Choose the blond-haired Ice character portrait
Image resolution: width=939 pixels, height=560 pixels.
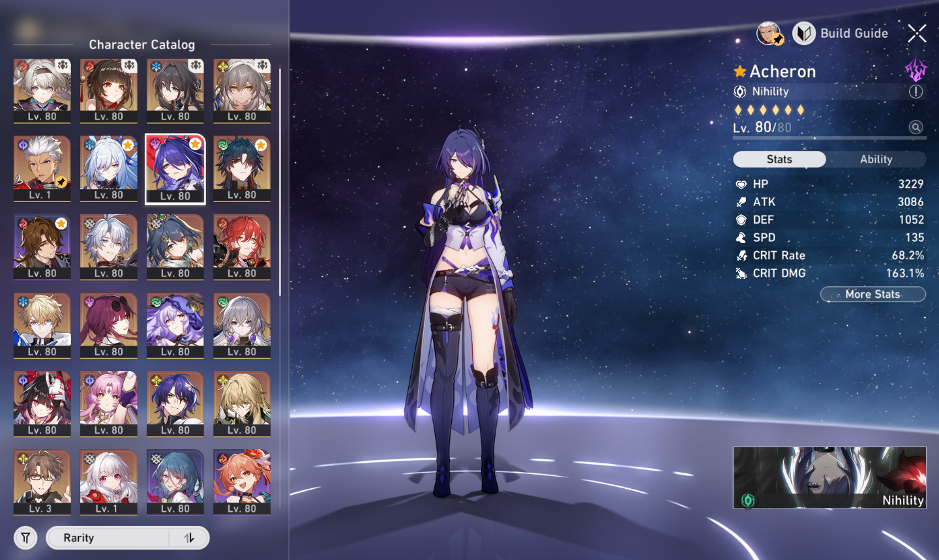coord(42,326)
